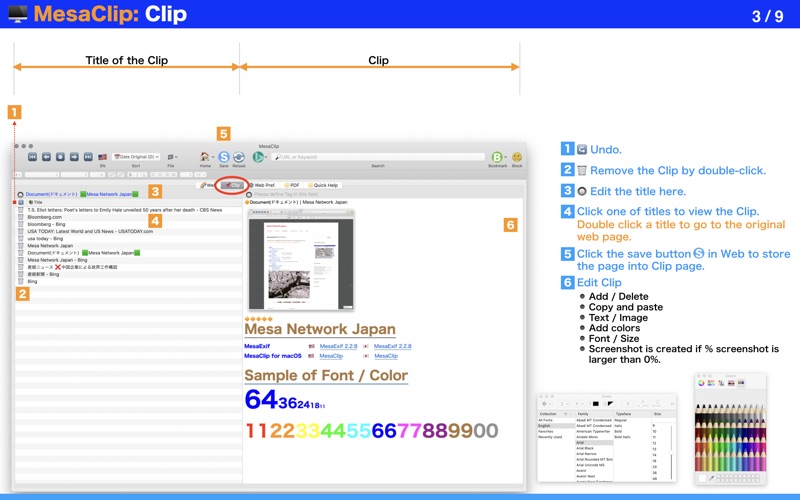Switch to the Clip tab
Screen dimensions: 800x500
233,185
